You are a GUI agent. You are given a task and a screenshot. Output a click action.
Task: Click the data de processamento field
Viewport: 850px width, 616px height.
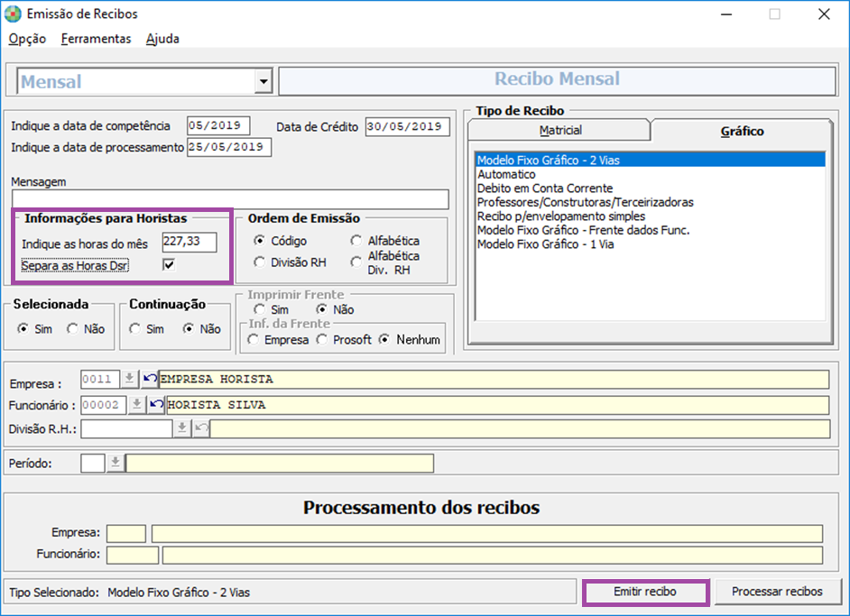pos(229,147)
